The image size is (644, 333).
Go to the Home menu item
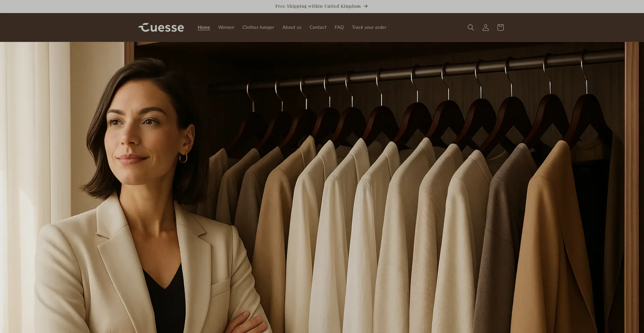click(x=204, y=27)
